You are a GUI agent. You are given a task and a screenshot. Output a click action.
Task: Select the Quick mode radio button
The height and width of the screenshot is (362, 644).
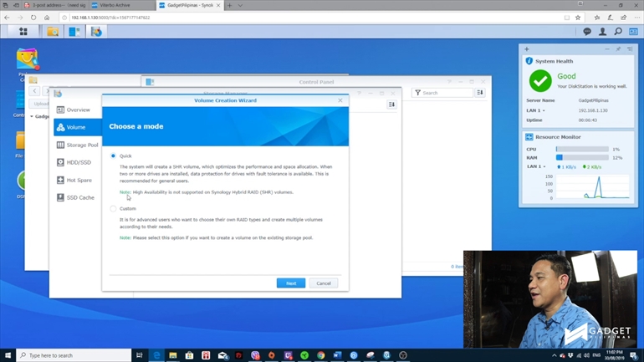tap(113, 156)
